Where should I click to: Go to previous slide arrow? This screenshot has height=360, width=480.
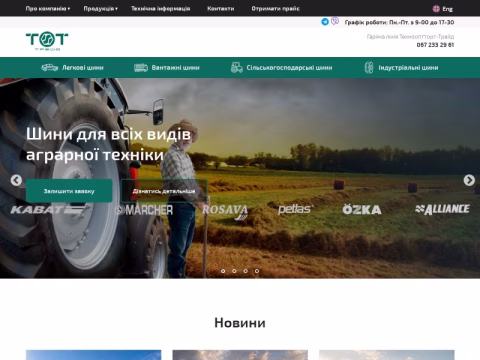click(16, 180)
